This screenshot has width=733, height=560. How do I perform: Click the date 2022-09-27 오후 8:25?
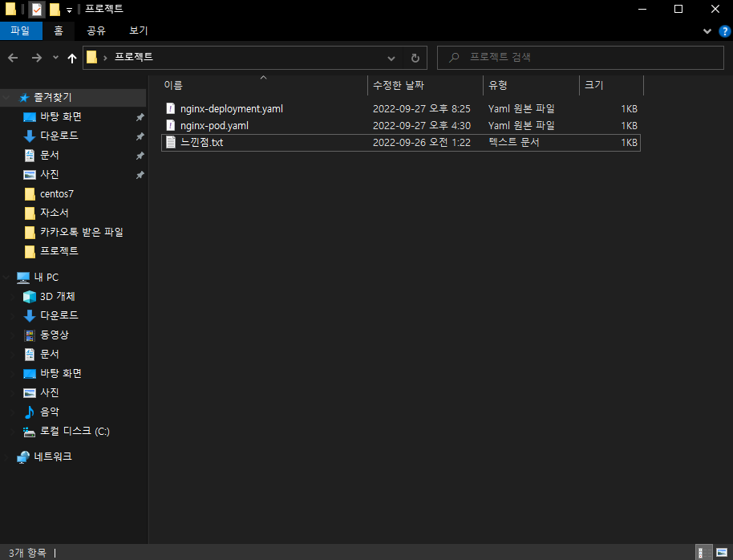(422, 109)
